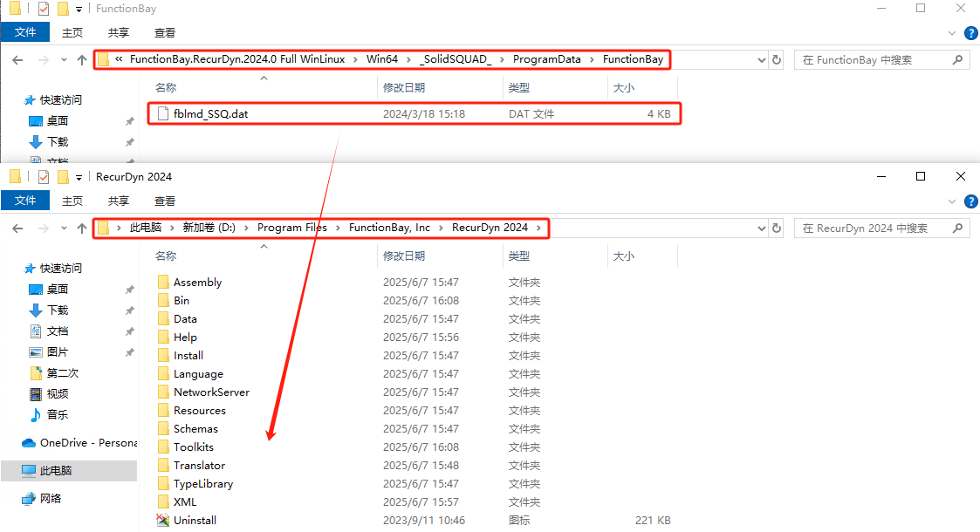Open the 文件 menu in RecurDyn 2024 window

click(x=25, y=201)
